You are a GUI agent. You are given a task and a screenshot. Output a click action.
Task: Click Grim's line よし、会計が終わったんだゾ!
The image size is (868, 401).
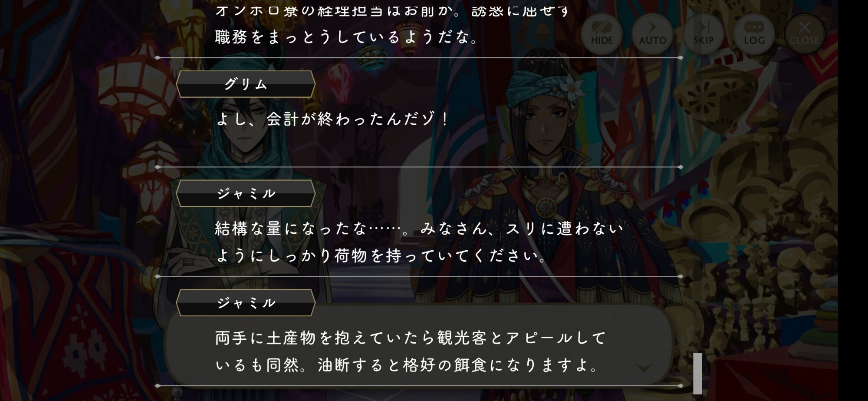(332, 119)
